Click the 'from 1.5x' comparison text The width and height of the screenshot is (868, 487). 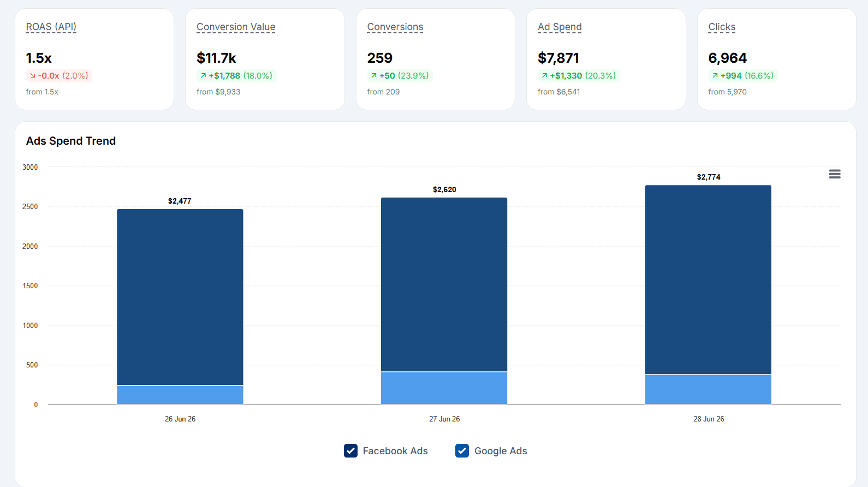tap(42, 92)
